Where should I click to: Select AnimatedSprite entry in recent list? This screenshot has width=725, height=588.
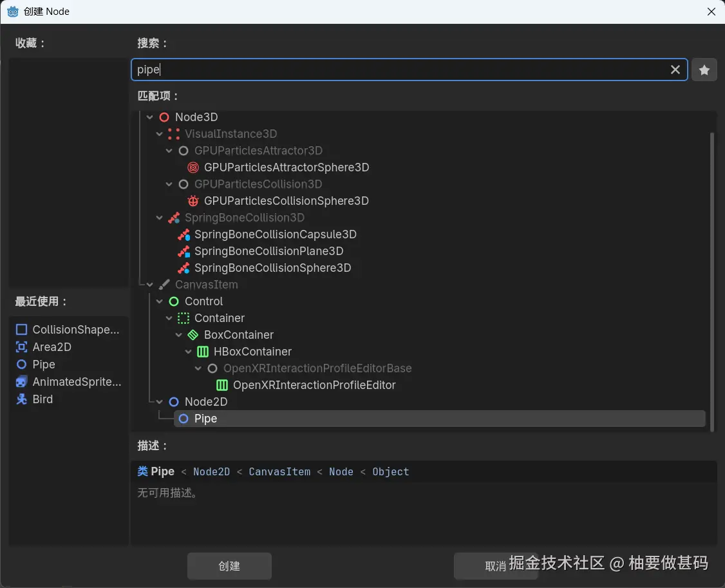(x=76, y=382)
